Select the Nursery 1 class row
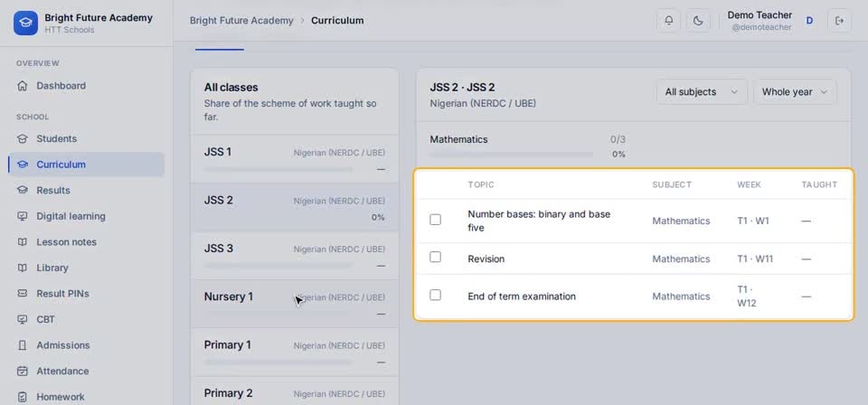 click(x=295, y=304)
